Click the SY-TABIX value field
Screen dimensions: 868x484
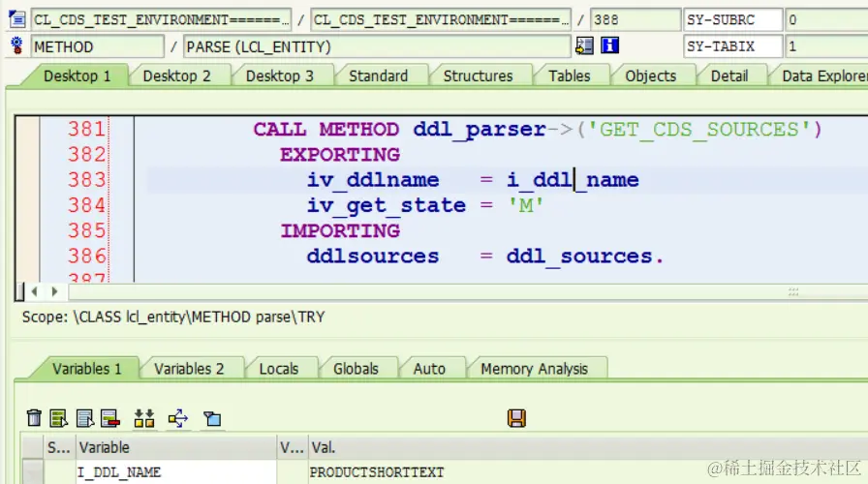826,45
